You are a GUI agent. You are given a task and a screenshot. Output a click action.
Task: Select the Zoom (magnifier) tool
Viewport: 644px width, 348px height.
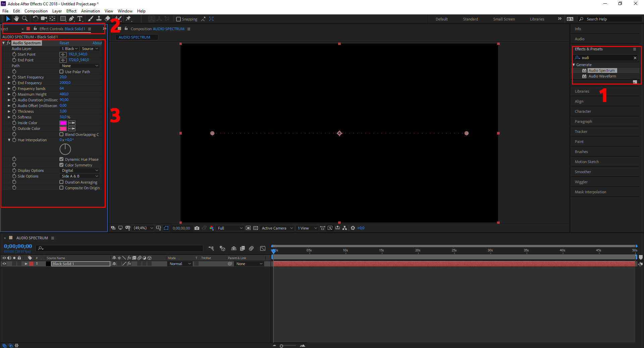24,19
